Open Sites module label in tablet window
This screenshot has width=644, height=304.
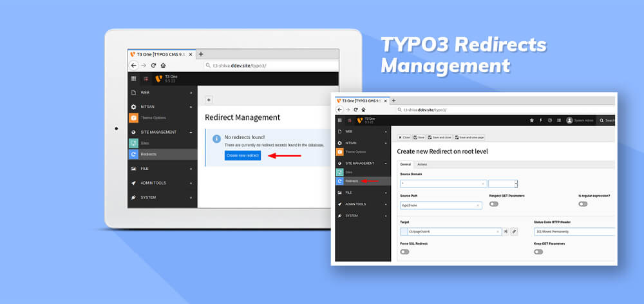click(145, 144)
